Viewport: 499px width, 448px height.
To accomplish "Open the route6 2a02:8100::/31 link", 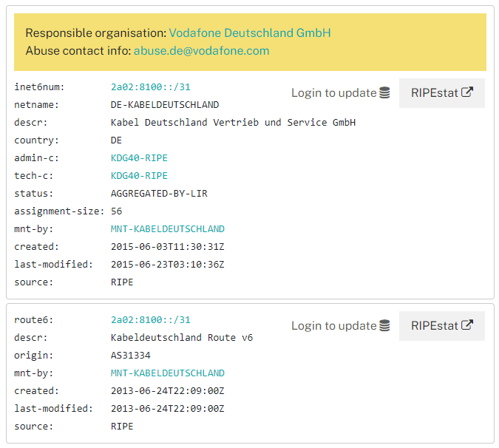I will [x=150, y=320].
